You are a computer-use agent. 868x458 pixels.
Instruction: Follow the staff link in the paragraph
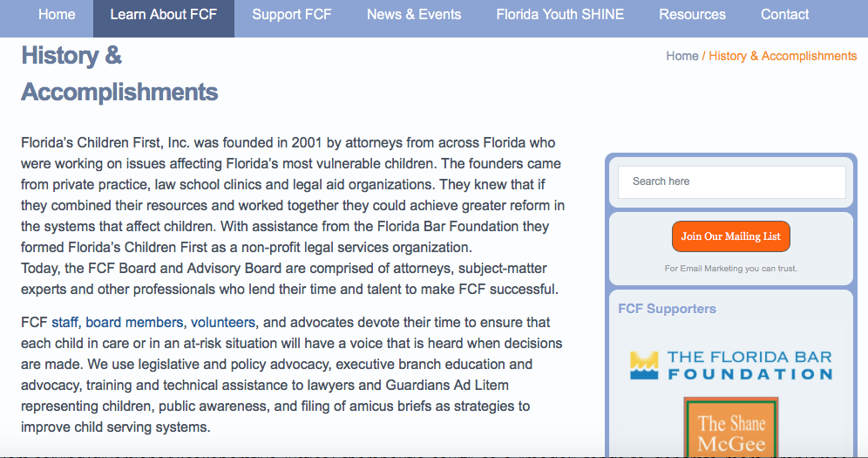coord(64,322)
